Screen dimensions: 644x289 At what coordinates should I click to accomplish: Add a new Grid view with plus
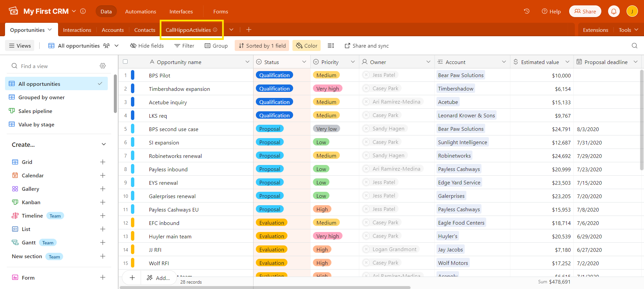(103, 162)
